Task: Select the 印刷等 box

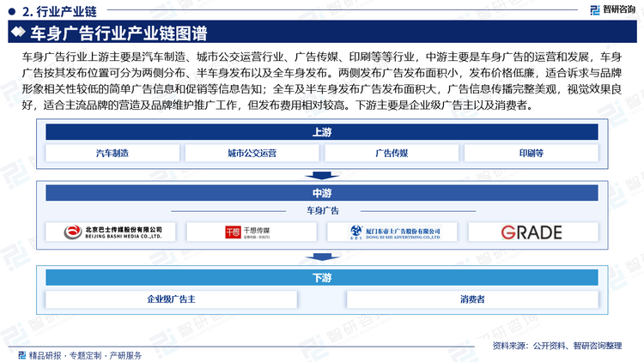Action: [x=531, y=153]
